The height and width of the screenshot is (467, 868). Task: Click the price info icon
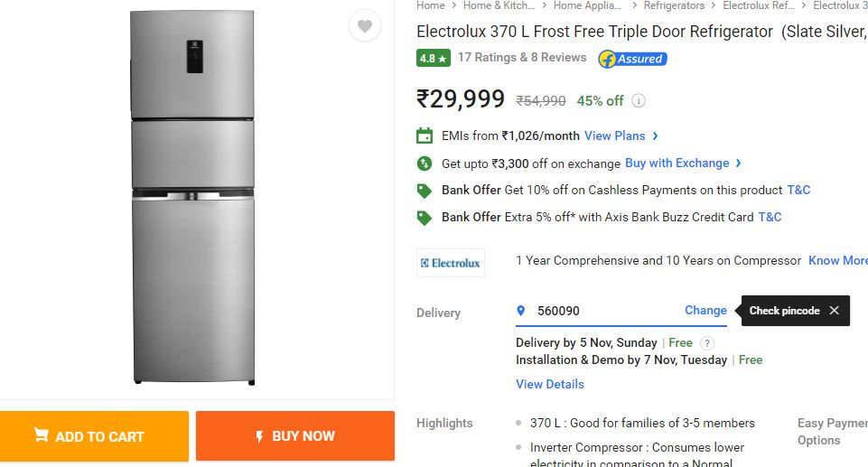pyautogui.click(x=639, y=101)
